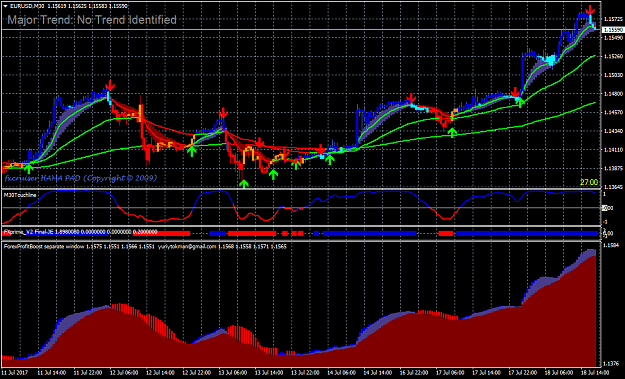Image resolution: width=625 pixels, height=379 pixels.
Task: Click price scale value 1.15260
Action: coord(613,56)
